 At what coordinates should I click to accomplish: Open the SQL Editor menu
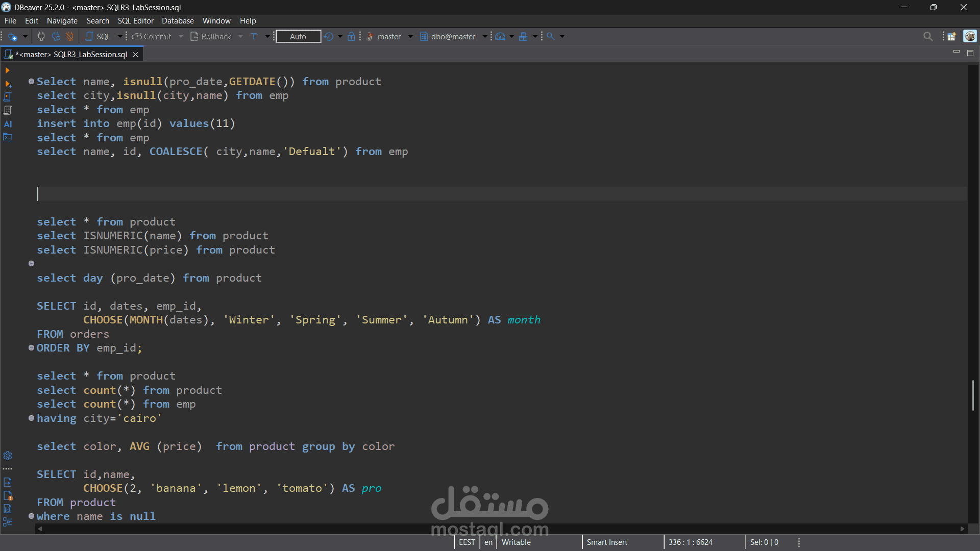click(x=136, y=21)
